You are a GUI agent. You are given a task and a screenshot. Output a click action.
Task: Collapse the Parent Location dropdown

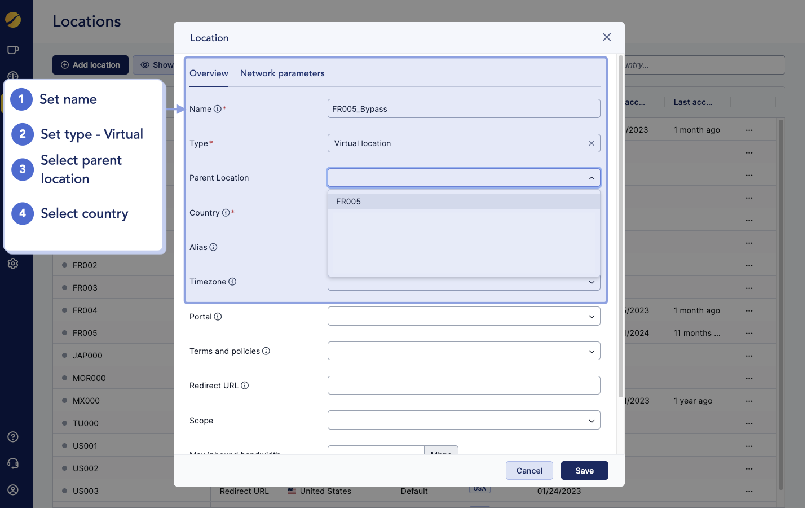pos(592,178)
